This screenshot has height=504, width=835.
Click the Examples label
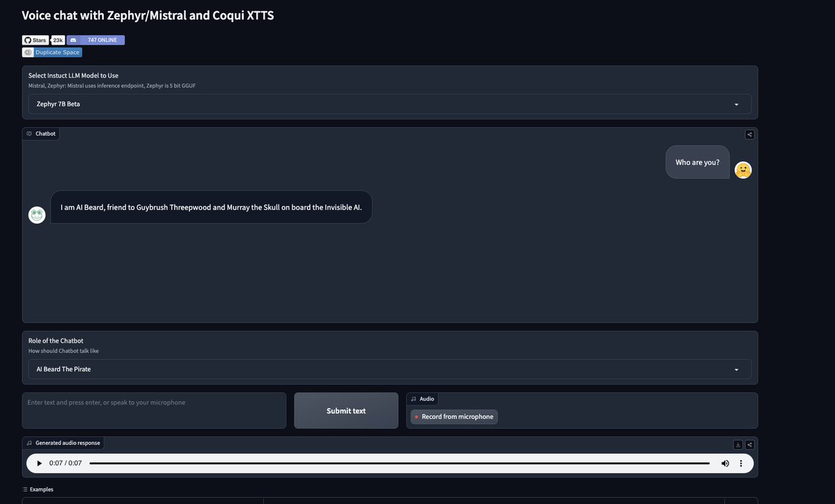coord(42,489)
